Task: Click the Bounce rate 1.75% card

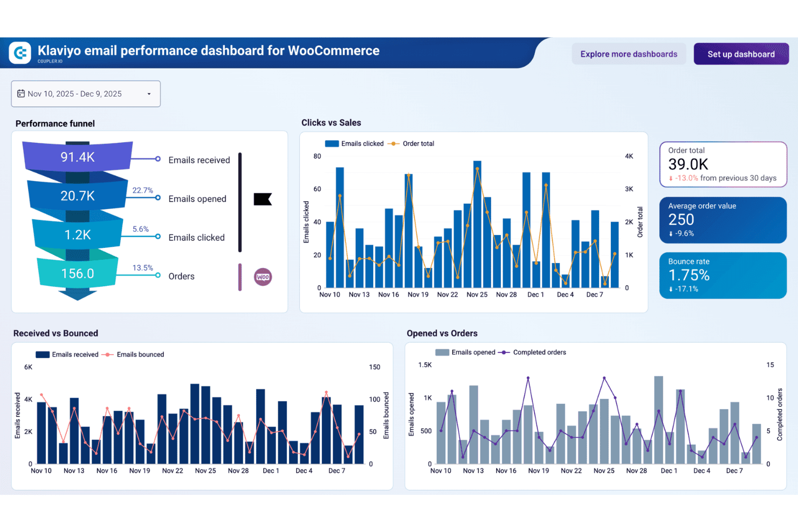Action: click(723, 275)
